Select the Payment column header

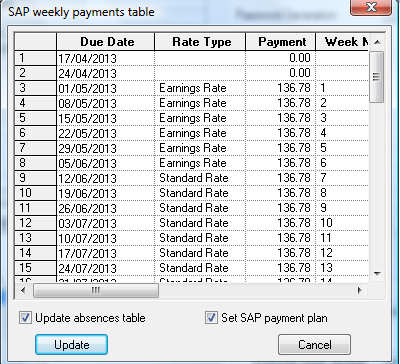(x=281, y=42)
